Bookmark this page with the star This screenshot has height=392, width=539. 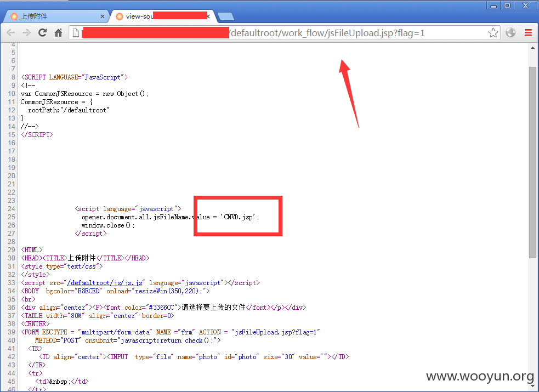(x=493, y=33)
